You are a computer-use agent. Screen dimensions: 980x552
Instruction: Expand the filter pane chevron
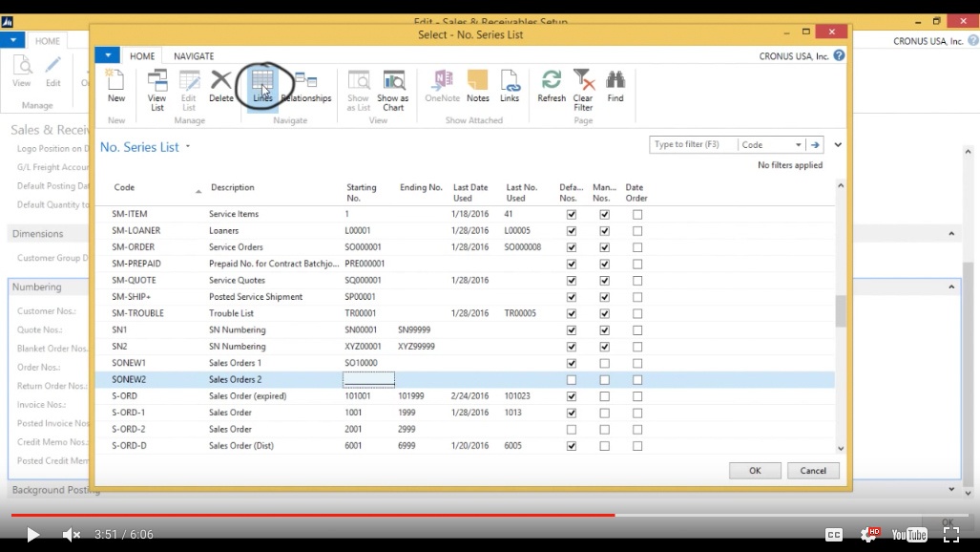coord(838,144)
